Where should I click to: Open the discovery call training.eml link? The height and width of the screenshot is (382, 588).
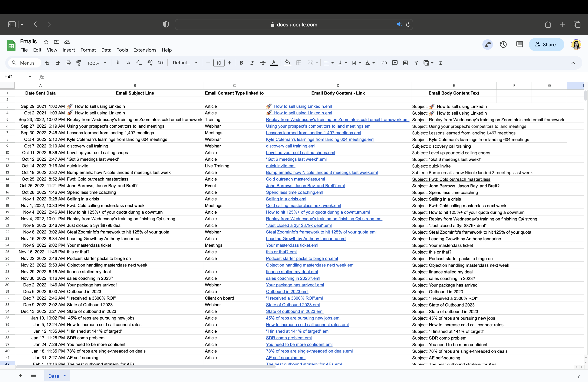click(290, 146)
